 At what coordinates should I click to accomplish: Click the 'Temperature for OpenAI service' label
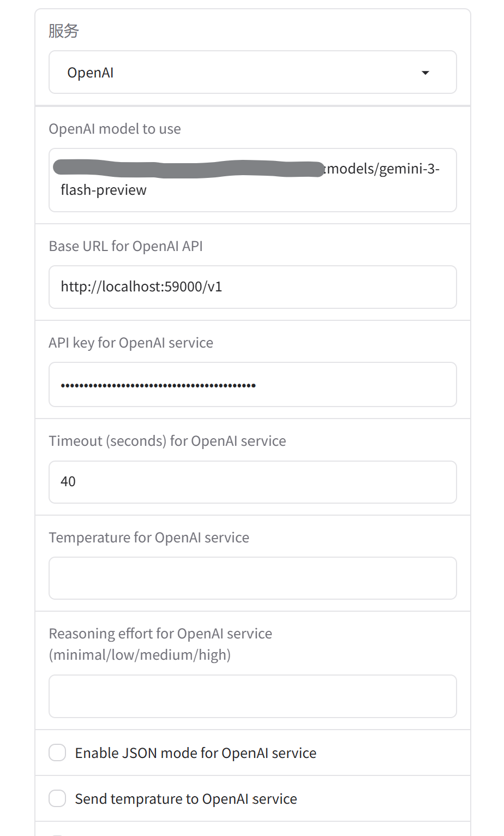tap(149, 538)
